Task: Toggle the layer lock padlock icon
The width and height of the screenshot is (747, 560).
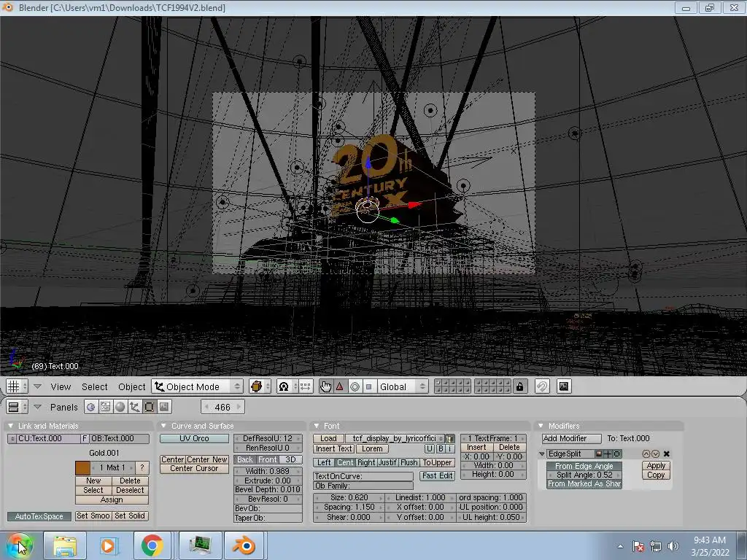Action: click(x=519, y=386)
